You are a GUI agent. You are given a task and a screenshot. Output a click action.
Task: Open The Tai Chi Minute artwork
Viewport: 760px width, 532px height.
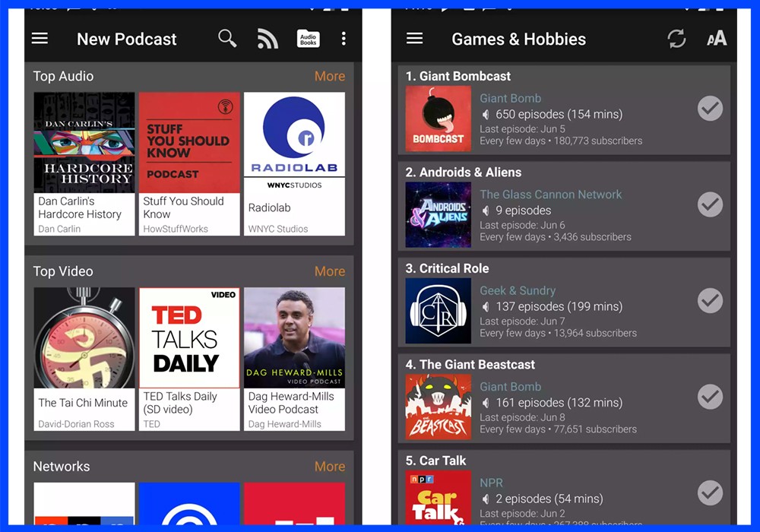(x=84, y=337)
